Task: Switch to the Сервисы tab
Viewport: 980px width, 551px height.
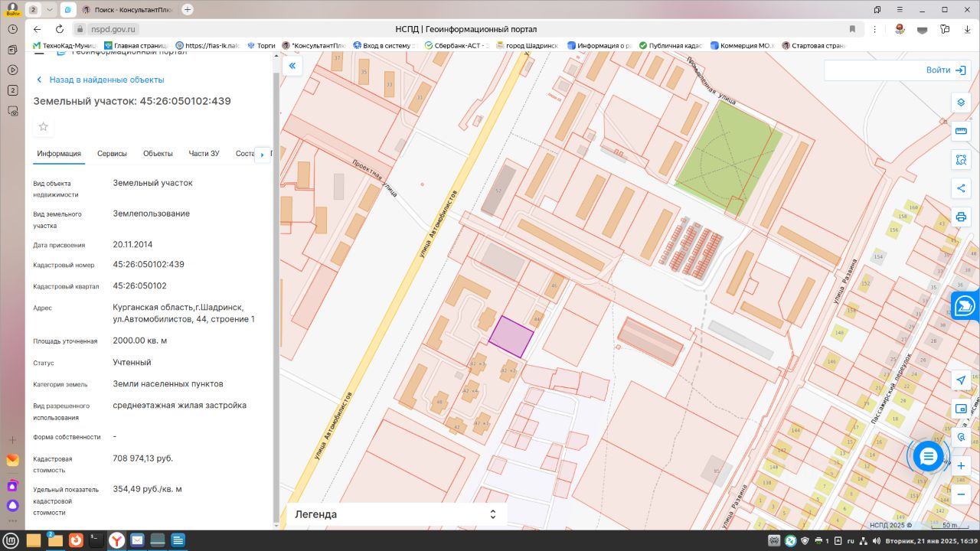Action: 112,154
